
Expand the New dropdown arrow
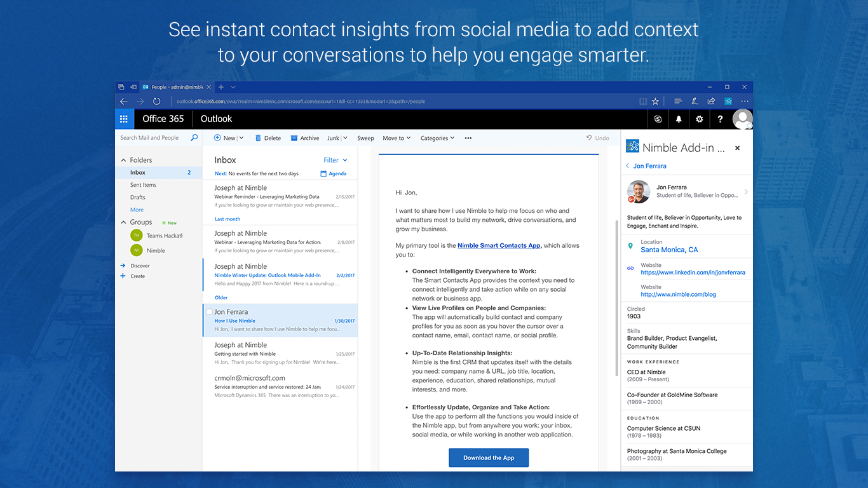pos(241,138)
